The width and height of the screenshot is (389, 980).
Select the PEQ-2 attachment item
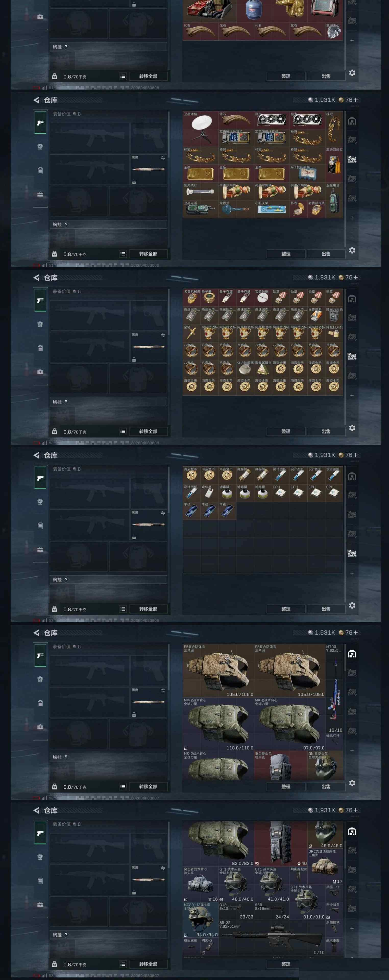pyautogui.click(x=209, y=947)
